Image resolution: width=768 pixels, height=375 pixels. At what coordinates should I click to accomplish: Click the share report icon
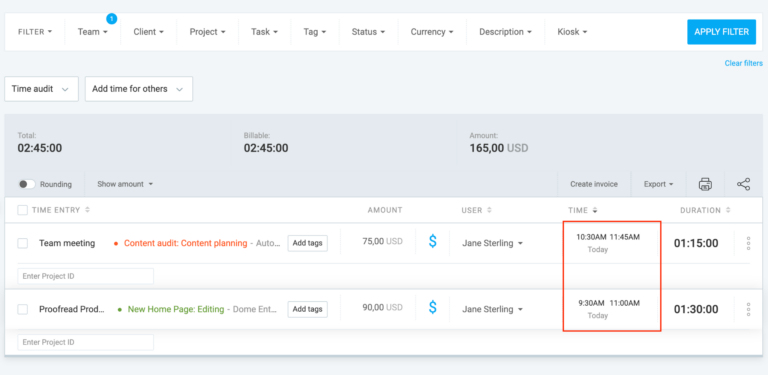[744, 184]
